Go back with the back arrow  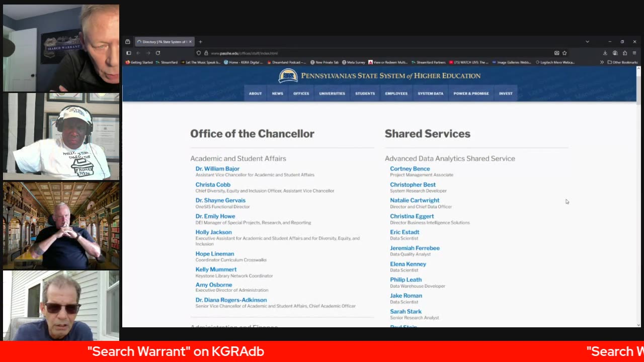point(138,53)
